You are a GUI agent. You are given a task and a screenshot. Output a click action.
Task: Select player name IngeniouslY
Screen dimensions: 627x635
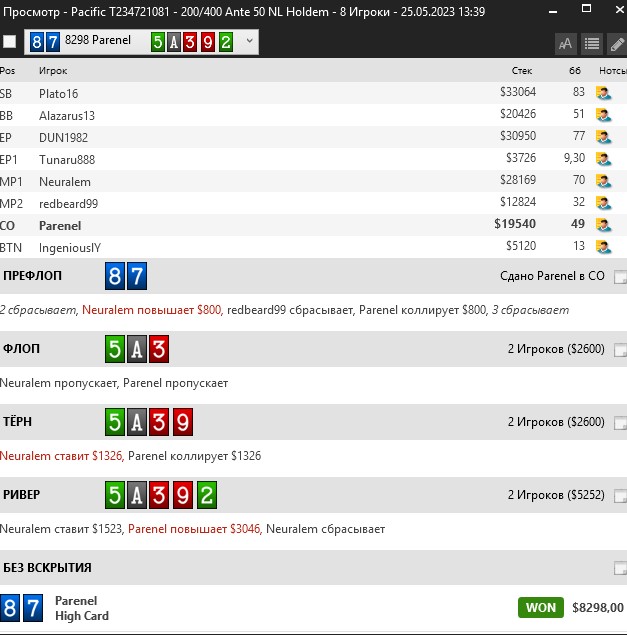[70, 247]
